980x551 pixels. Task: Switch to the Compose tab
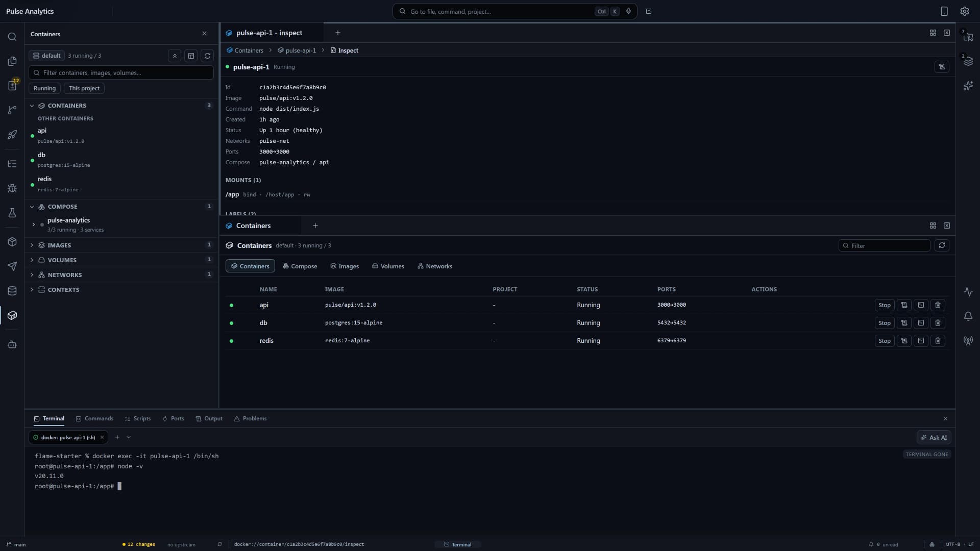pos(300,266)
